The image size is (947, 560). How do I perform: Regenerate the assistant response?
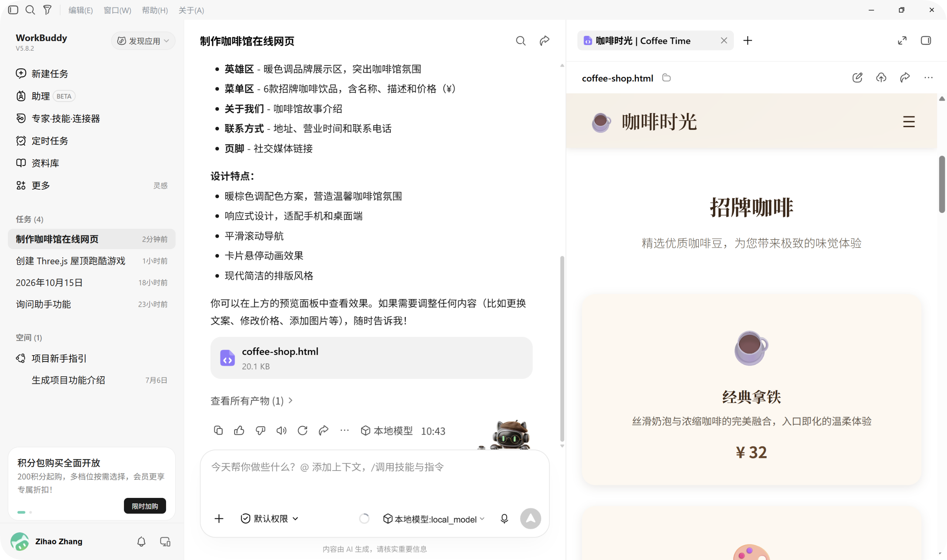303,430
